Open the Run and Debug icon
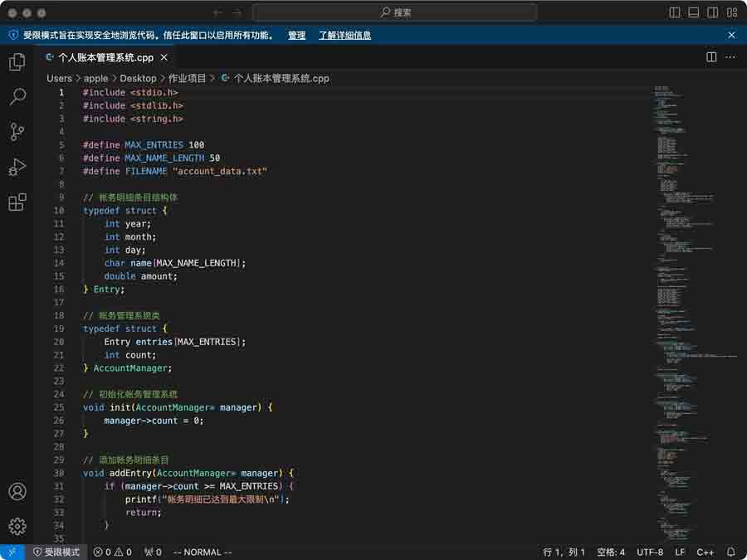 click(17, 167)
